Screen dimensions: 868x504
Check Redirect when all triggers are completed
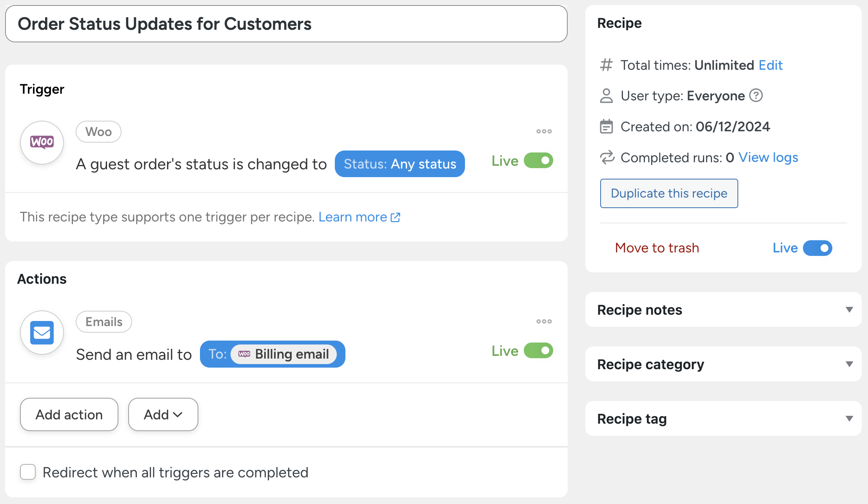point(28,472)
